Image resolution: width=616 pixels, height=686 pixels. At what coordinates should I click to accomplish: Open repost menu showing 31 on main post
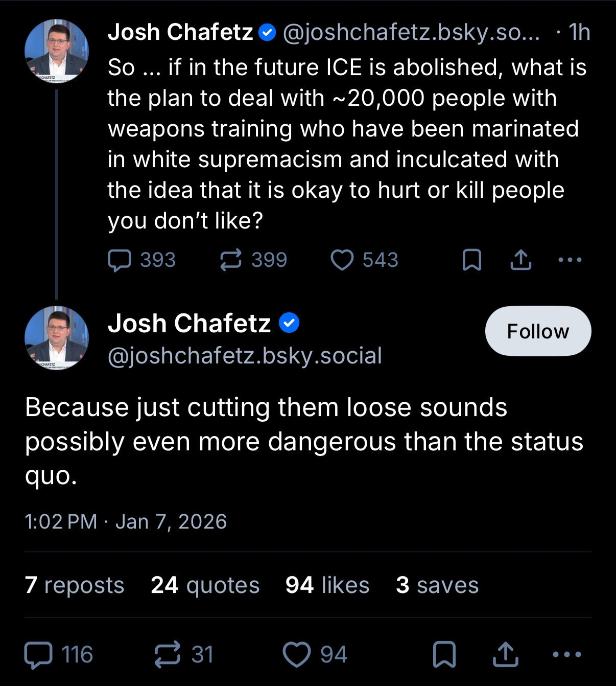pos(168,654)
